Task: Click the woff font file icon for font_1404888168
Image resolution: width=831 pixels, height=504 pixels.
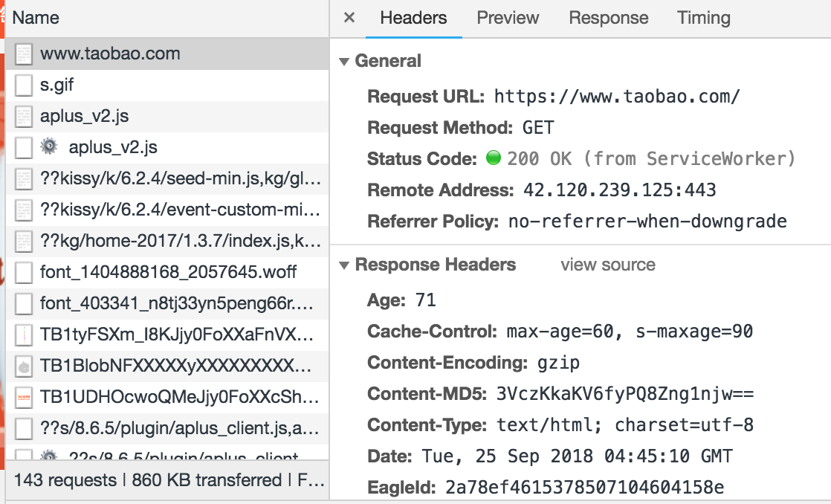Action: tap(25, 271)
